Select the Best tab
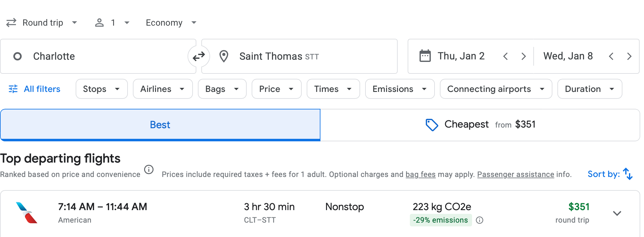Screen dimensions: 644x237 point(160,125)
